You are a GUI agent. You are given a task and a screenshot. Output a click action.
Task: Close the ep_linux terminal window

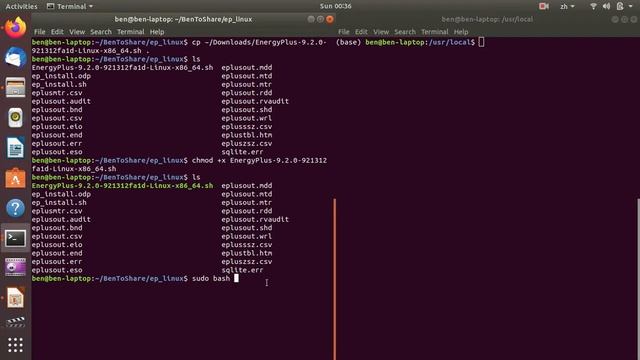pyautogui.click(x=330, y=19)
